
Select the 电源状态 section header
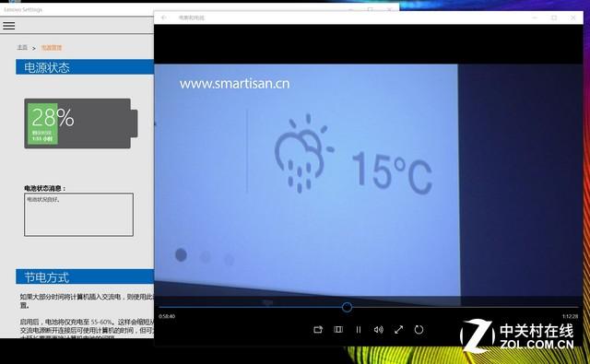pyautogui.click(x=85, y=67)
